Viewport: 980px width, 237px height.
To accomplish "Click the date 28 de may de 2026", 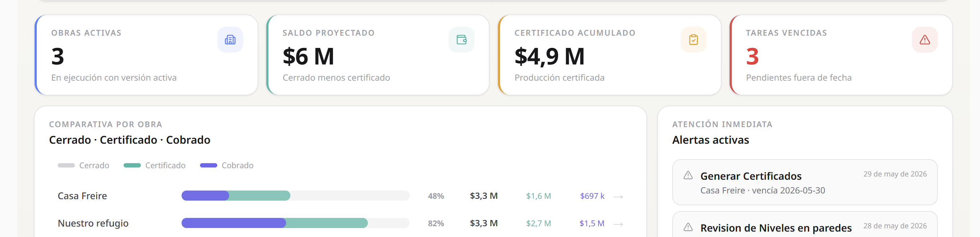I will [895, 226].
